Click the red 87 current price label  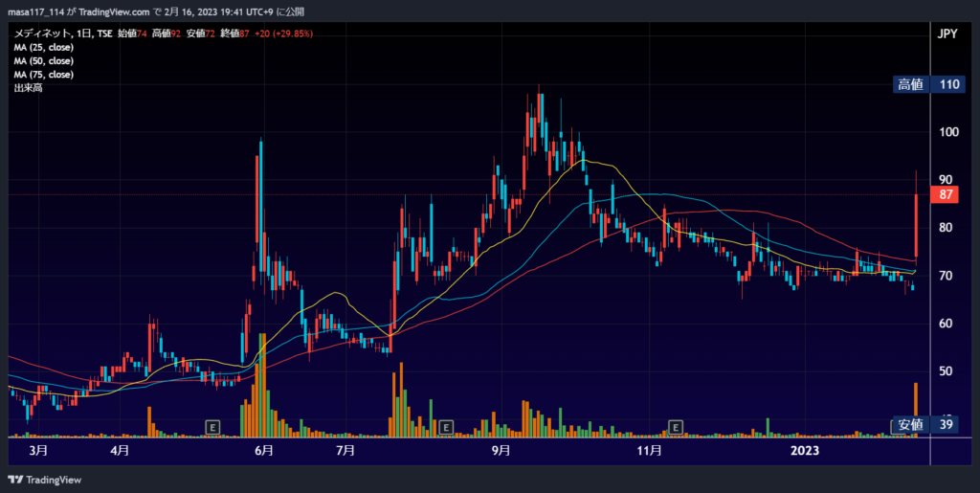coord(946,195)
